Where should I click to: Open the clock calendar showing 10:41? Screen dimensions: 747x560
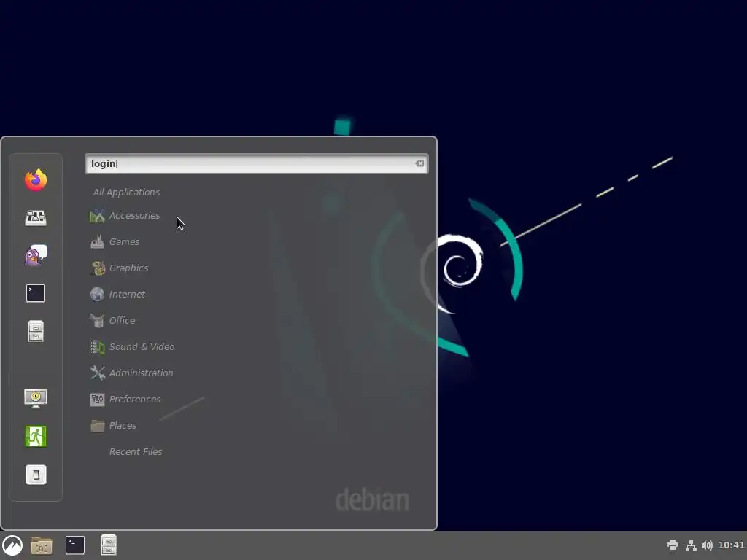pos(731,545)
